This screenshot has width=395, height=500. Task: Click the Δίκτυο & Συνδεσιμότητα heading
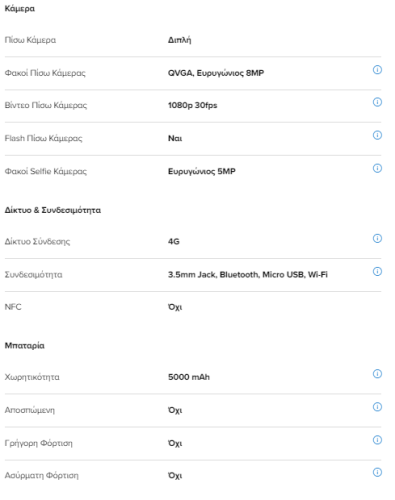point(53,210)
